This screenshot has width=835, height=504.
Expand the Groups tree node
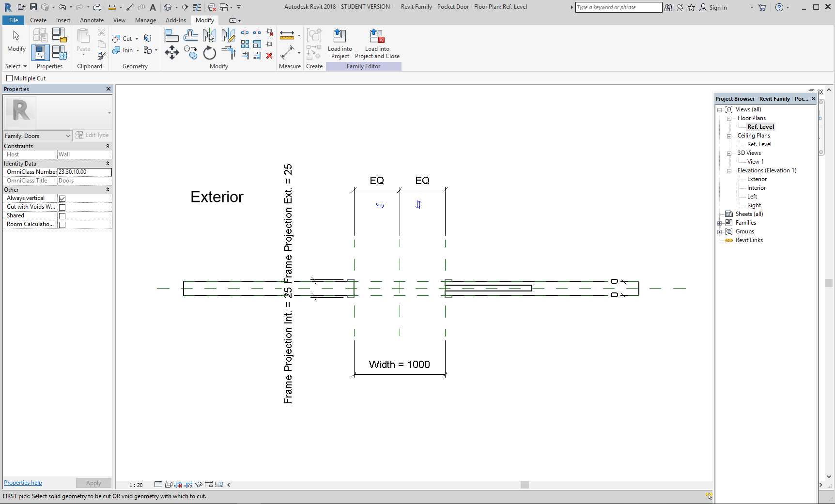[x=719, y=232]
